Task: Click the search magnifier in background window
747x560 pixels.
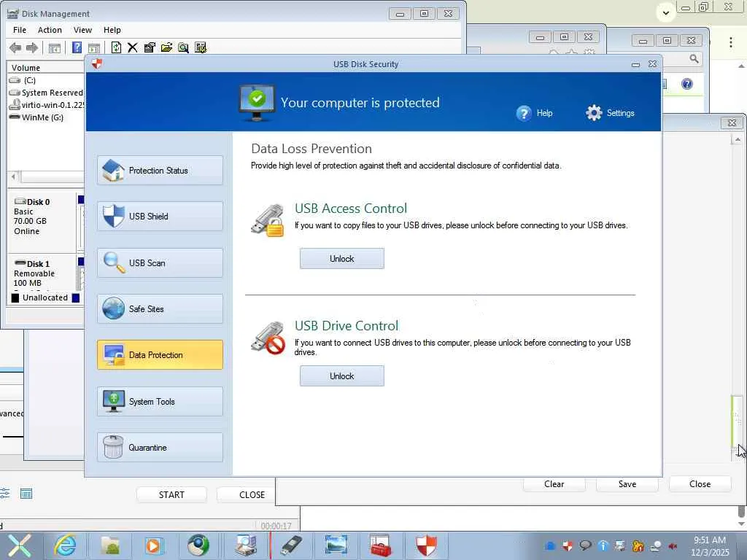Action: pyautogui.click(x=694, y=59)
